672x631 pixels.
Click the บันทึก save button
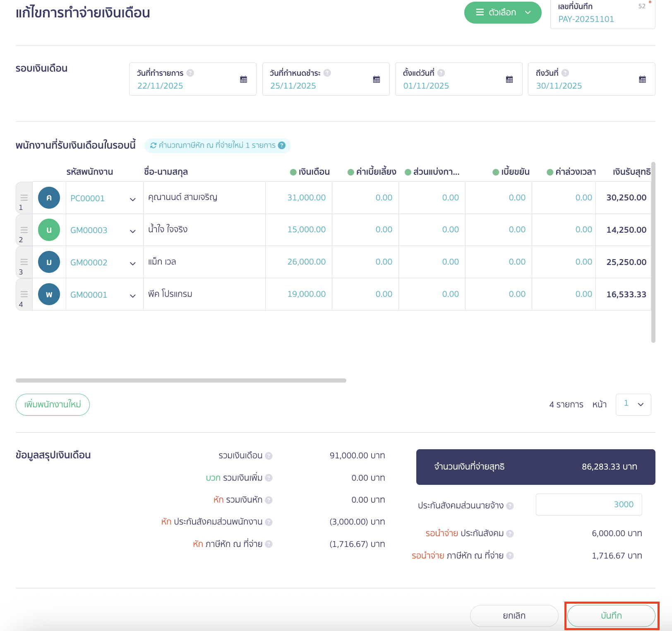[x=611, y=616]
